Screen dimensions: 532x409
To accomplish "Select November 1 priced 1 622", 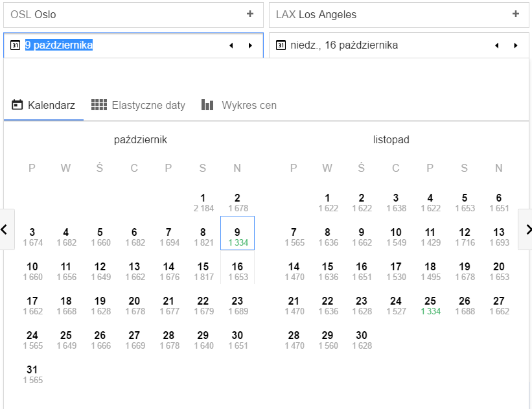I will click(328, 203).
